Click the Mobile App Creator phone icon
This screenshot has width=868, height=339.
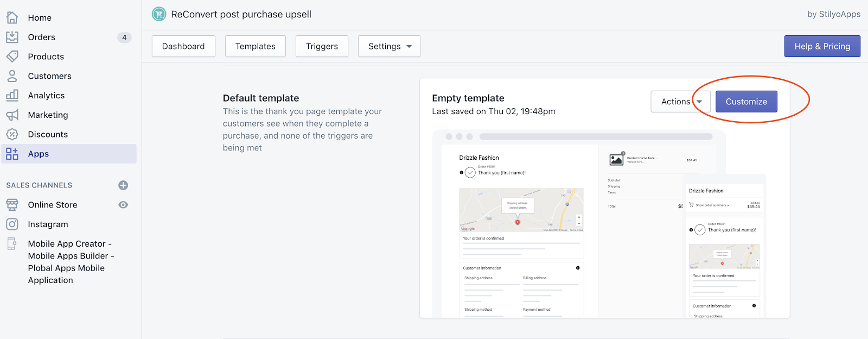coord(12,244)
